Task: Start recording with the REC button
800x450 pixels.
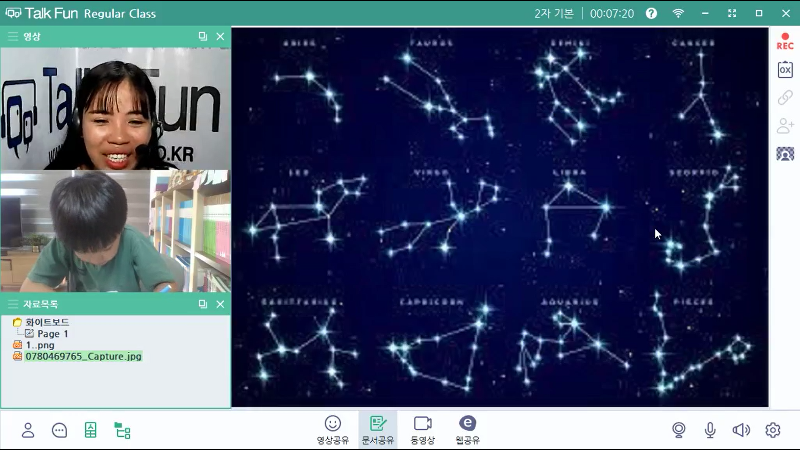Action: [785, 41]
